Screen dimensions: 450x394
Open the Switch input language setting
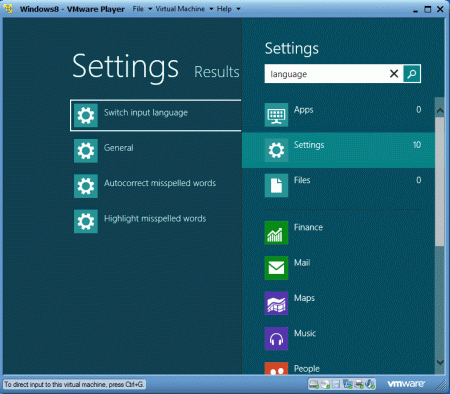pos(156,115)
